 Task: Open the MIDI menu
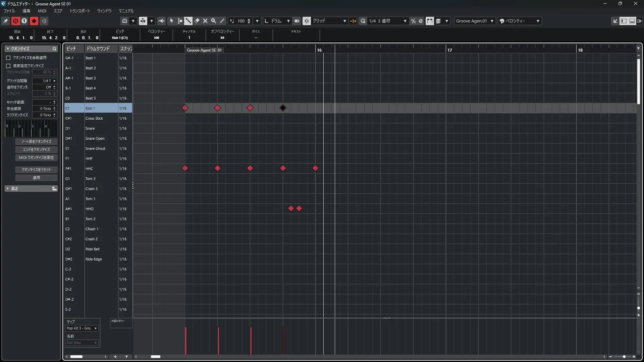click(x=42, y=11)
